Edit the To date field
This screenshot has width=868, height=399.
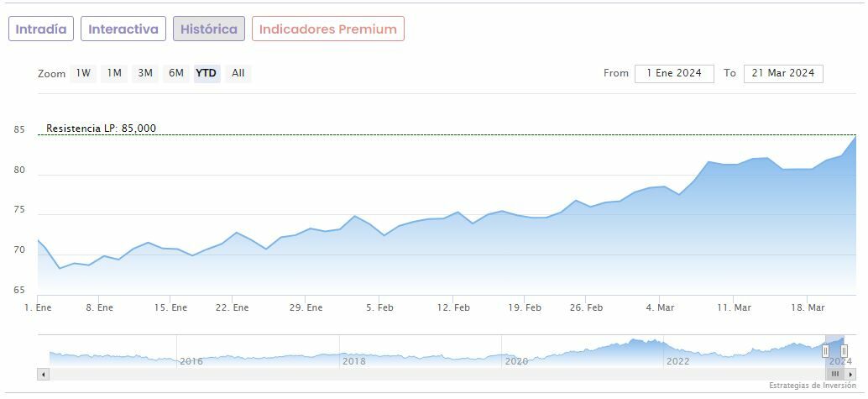pos(783,73)
